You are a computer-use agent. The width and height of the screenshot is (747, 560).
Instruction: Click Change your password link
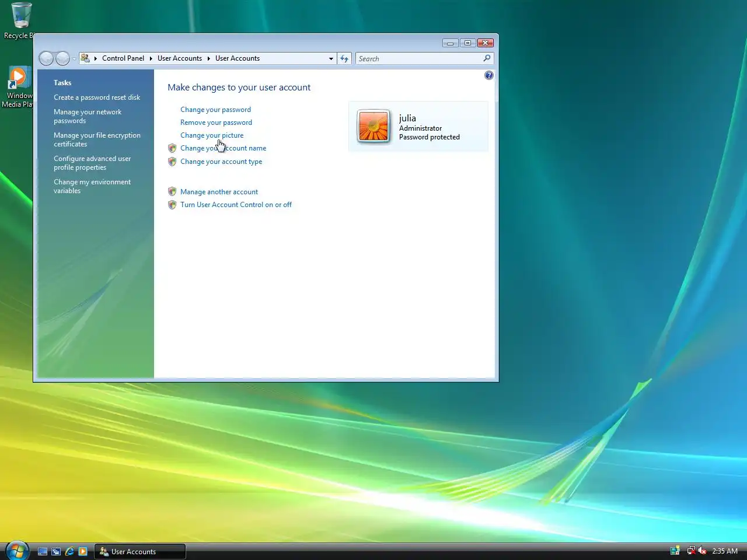point(215,110)
